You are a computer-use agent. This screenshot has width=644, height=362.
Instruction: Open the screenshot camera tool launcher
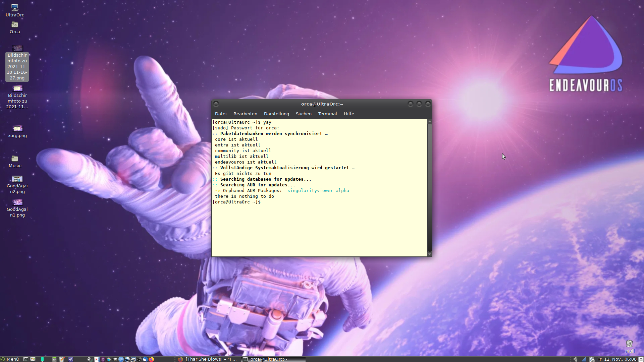click(133, 359)
